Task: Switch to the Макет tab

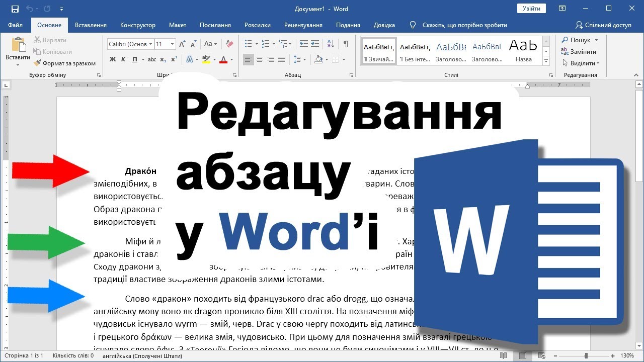Action: tap(178, 25)
